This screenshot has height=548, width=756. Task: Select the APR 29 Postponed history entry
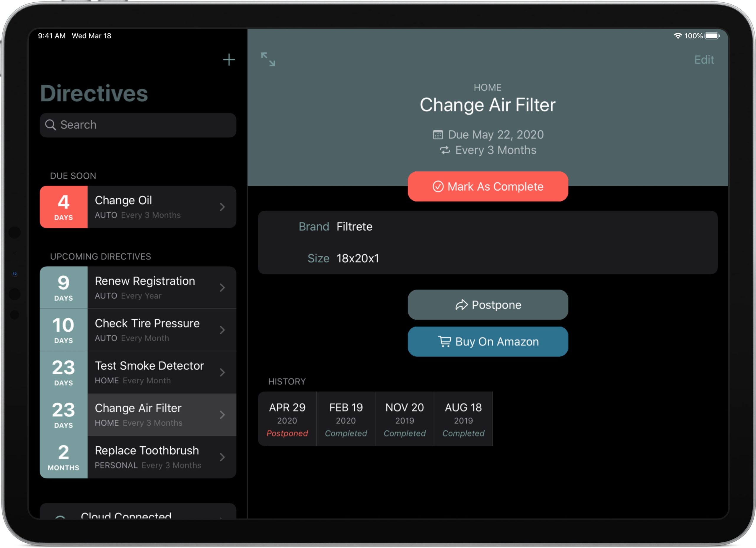coord(287,419)
